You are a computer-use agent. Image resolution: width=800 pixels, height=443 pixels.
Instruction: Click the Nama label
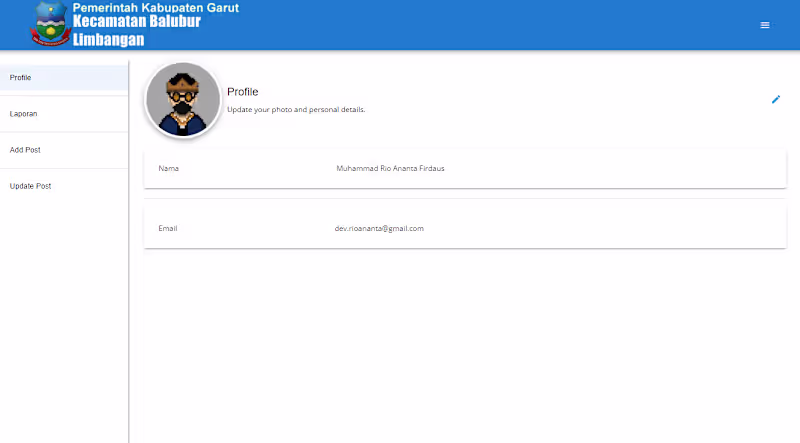168,168
